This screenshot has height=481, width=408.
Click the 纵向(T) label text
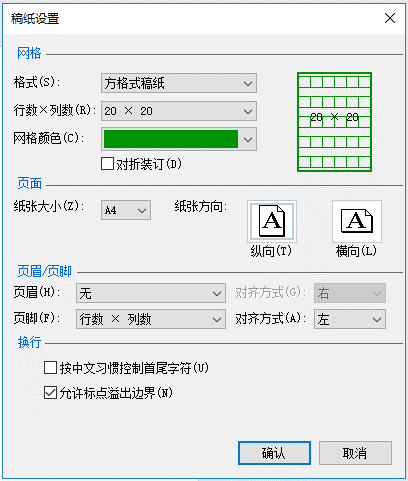pyautogui.click(x=271, y=251)
